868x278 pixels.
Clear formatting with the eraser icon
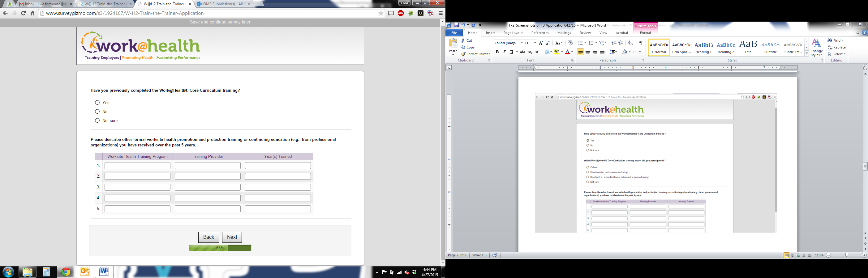click(570, 43)
